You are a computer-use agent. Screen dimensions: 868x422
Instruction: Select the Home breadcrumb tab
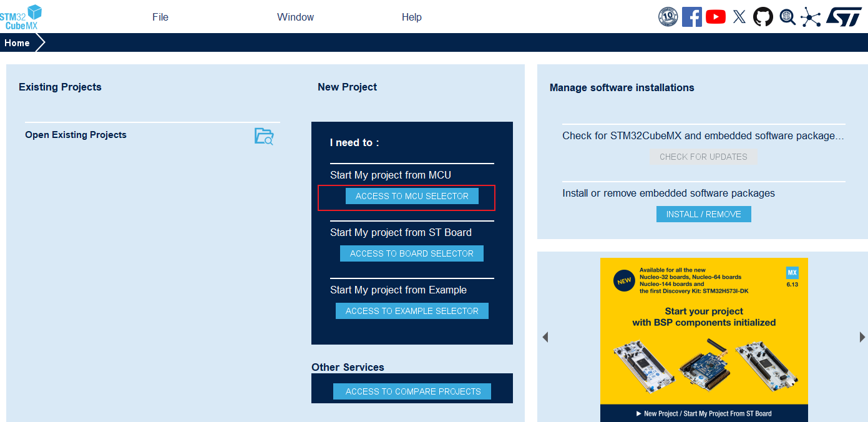pyautogui.click(x=17, y=43)
